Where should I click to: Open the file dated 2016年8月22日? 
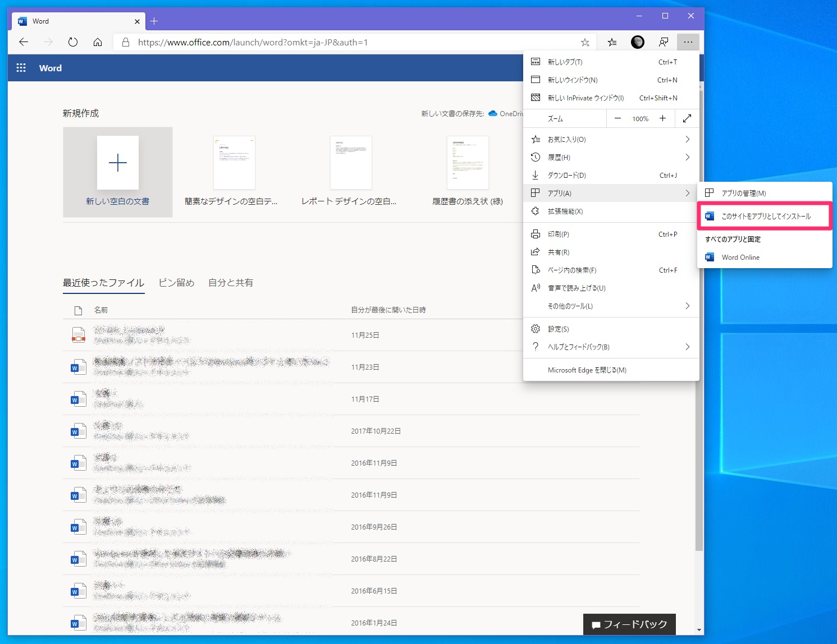351,559
